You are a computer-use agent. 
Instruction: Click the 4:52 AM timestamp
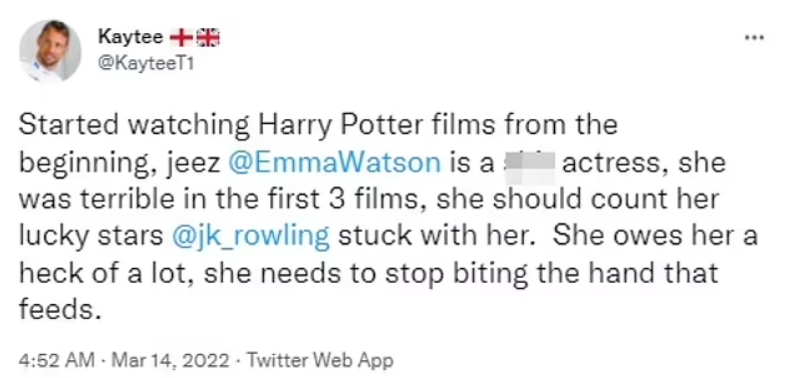tap(57, 360)
